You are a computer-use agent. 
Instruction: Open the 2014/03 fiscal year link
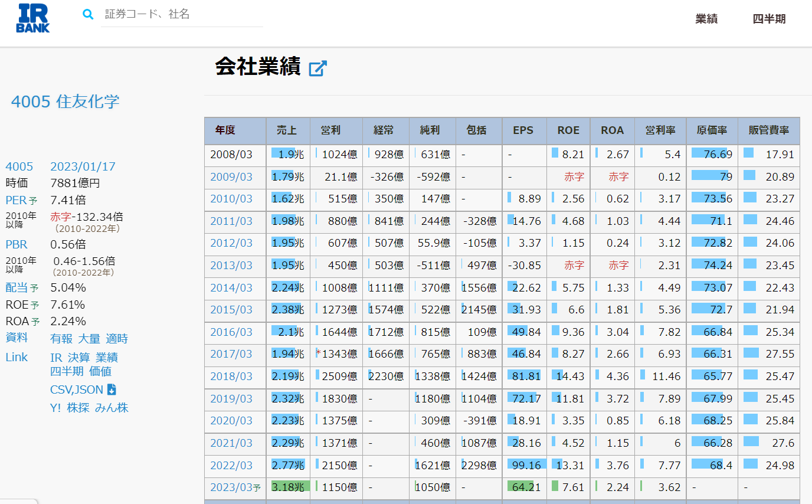point(231,288)
